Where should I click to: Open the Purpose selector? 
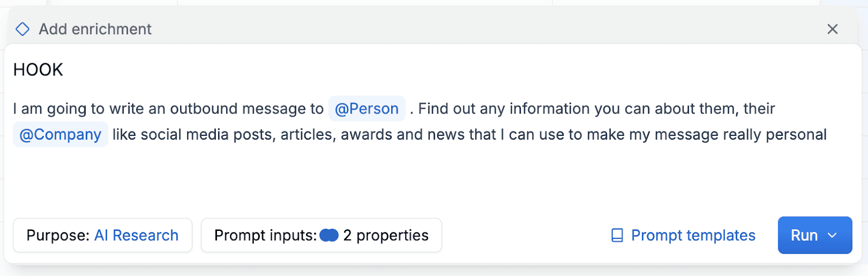click(103, 235)
